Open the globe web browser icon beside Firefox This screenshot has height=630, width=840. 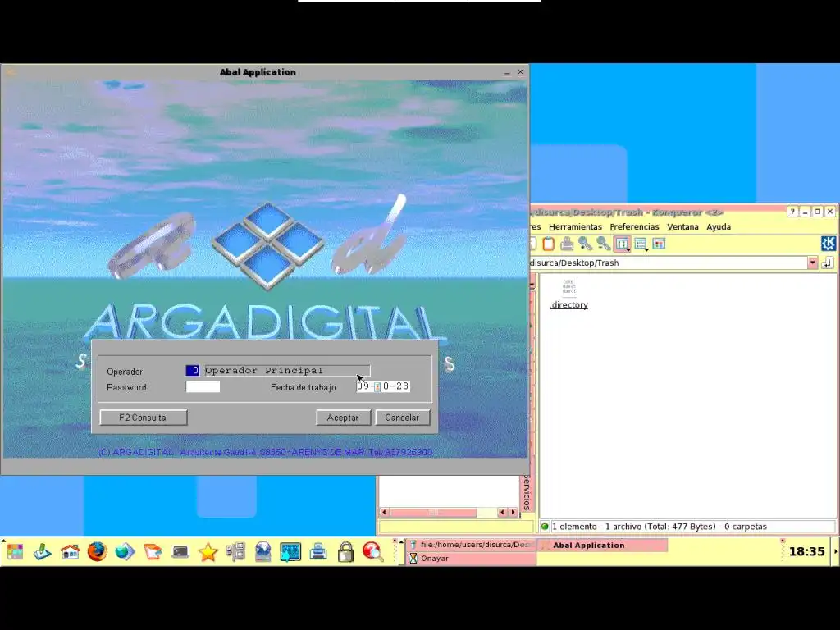pos(125,552)
